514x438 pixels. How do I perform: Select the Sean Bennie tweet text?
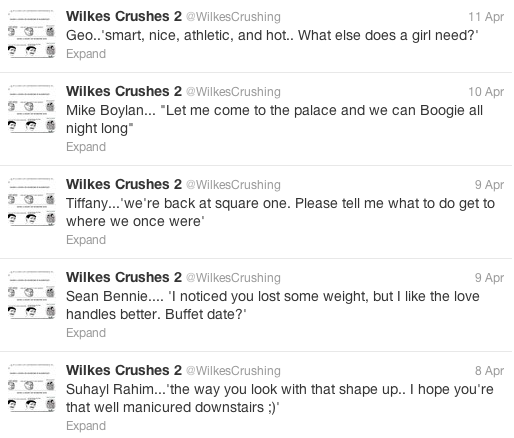273,305
